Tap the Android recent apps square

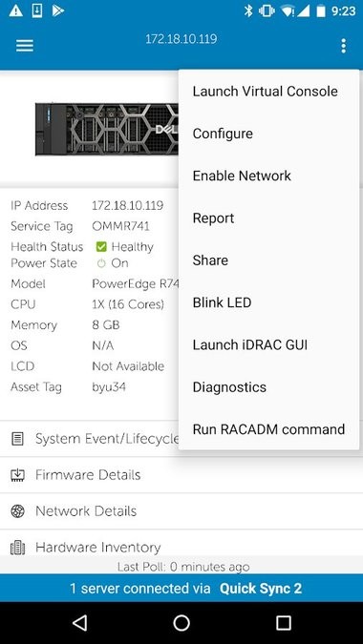coord(284,623)
